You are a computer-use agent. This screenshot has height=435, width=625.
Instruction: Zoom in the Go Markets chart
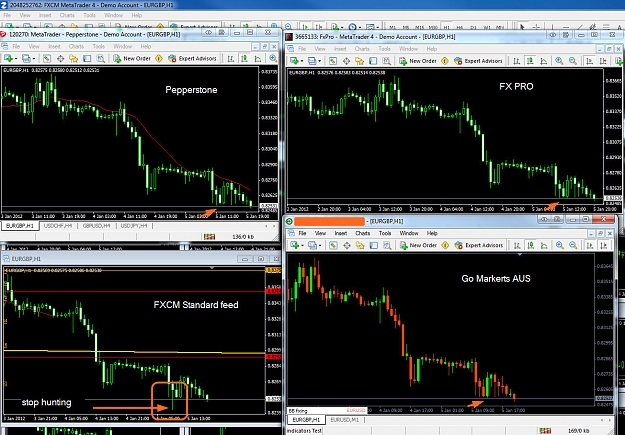560,245
